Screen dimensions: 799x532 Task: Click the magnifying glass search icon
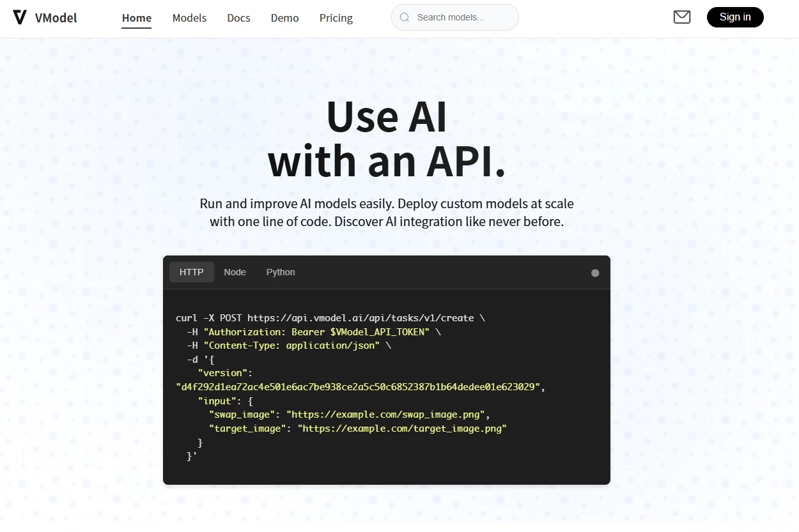point(404,17)
